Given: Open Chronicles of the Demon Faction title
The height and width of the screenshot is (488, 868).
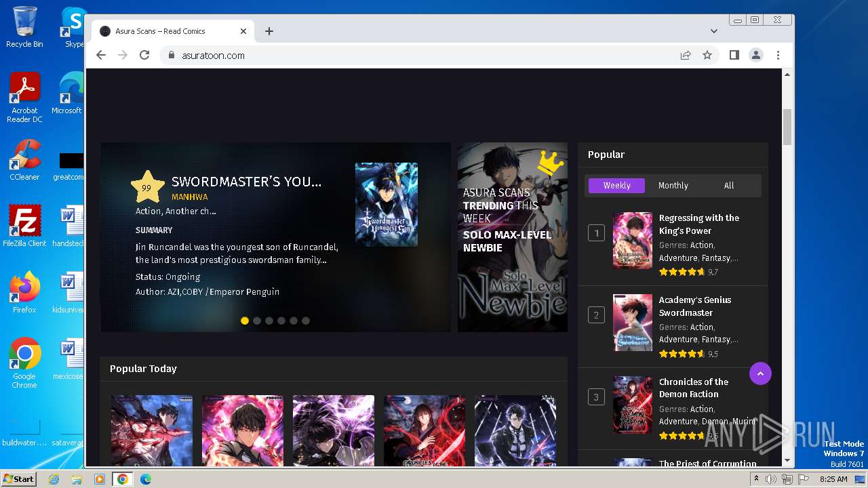Looking at the screenshot, I should click(x=694, y=388).
